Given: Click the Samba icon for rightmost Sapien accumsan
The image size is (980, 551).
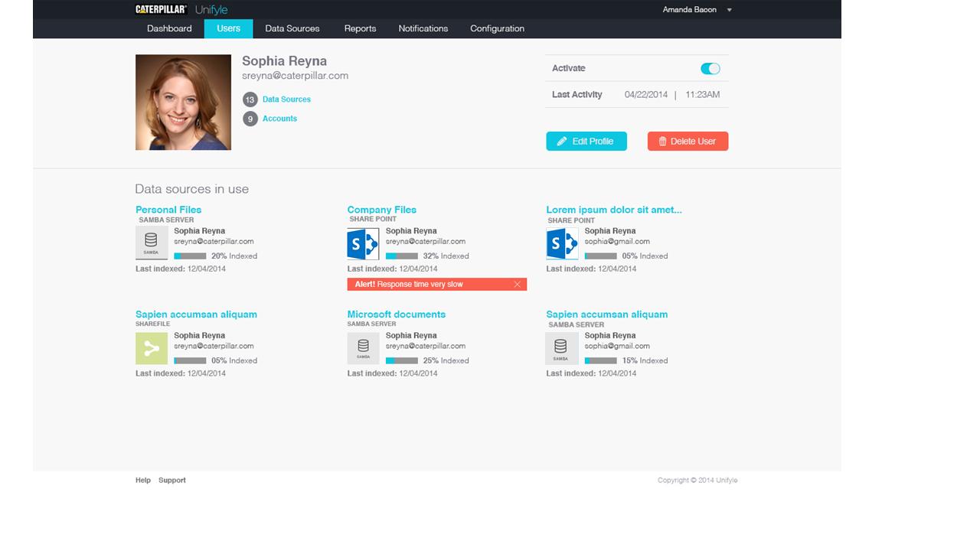Looking at the screenshot, I should tap(560, 347).
